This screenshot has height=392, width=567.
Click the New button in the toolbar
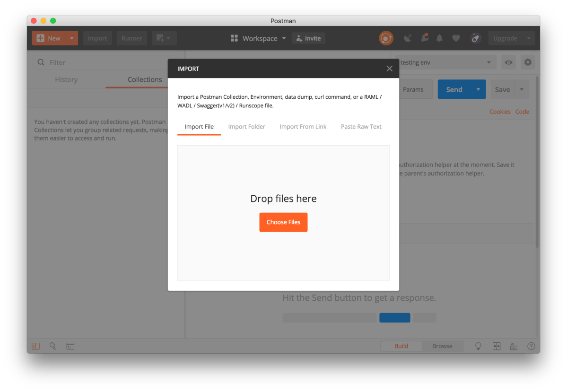[48, 38]
